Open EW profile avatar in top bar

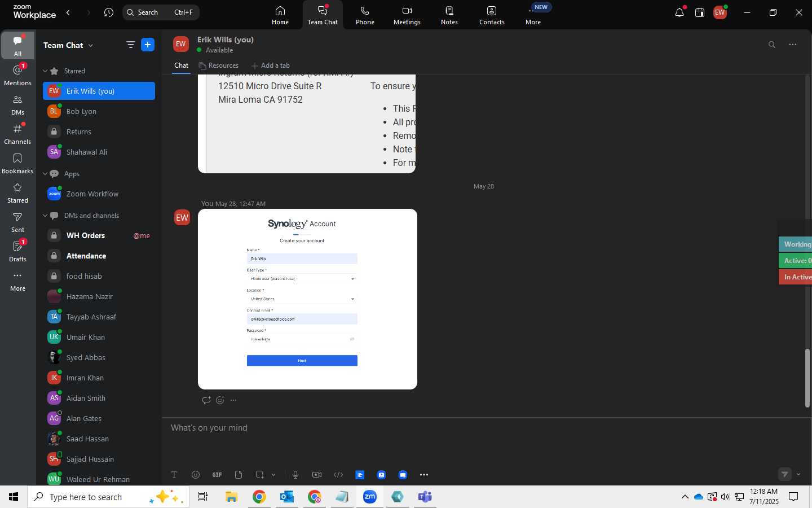pyautogui.click(x=720, y=12)
